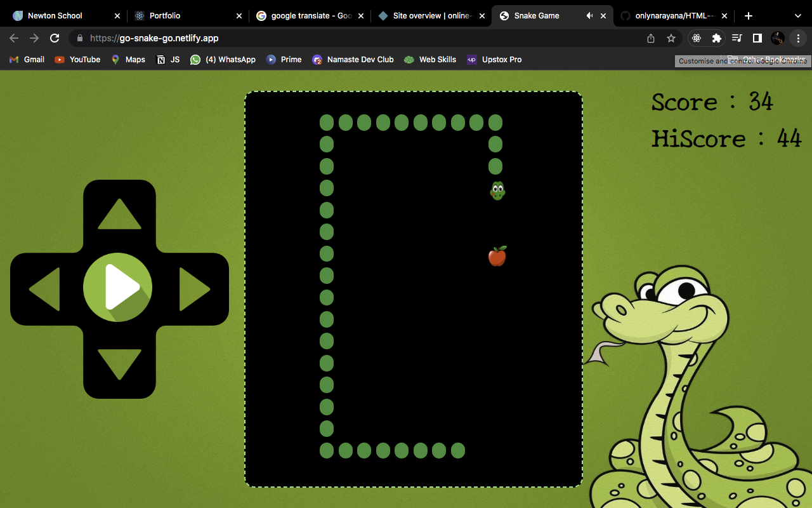Open a new browser tab
Screen dimensions: 812x508
point(749,16)
